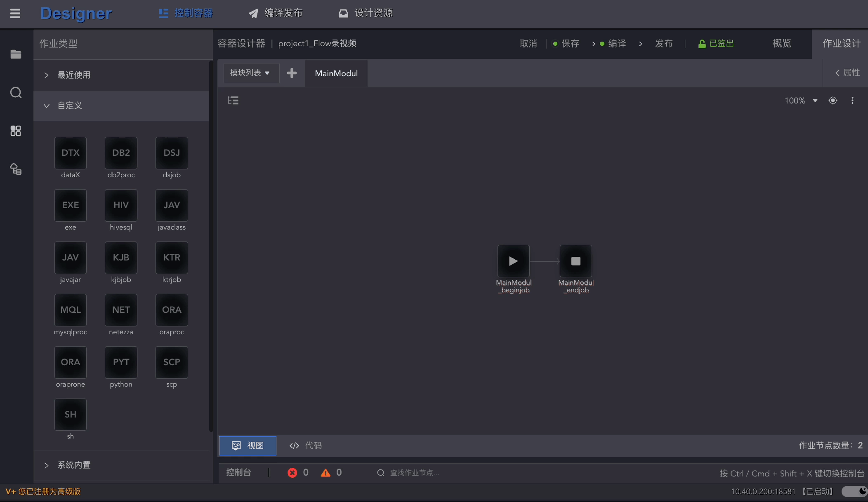The width and height of the screenshot is (868, 502).
Task: Select the sh SH job type
Action: point(71,415)
